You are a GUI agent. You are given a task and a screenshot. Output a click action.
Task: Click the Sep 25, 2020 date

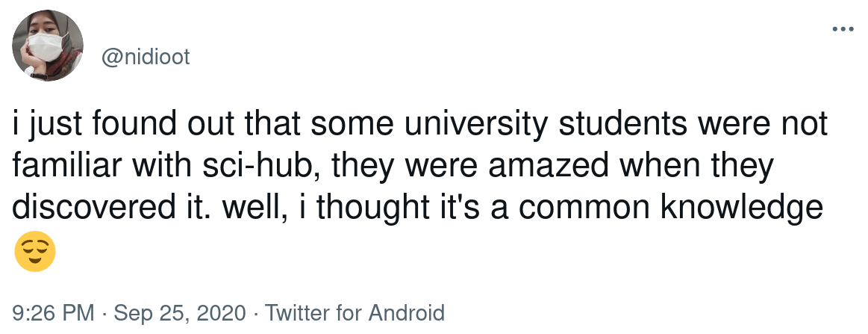(179, 313)
